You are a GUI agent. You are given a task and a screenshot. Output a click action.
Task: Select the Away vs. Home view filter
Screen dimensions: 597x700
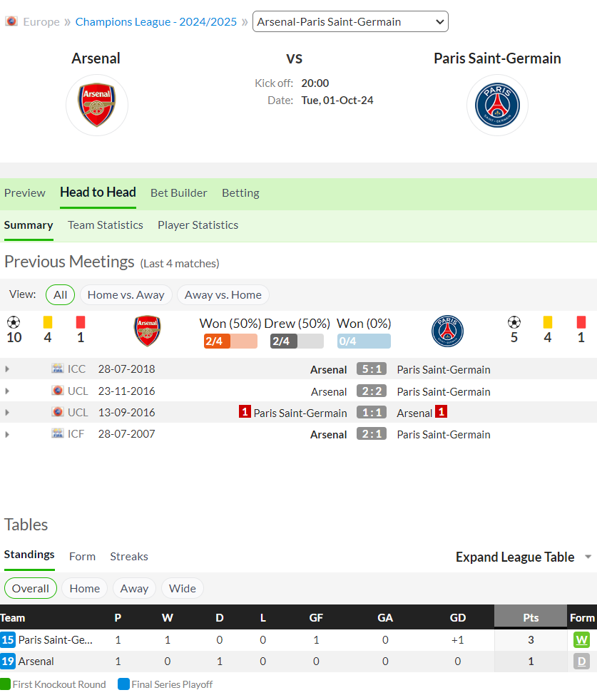223,295
